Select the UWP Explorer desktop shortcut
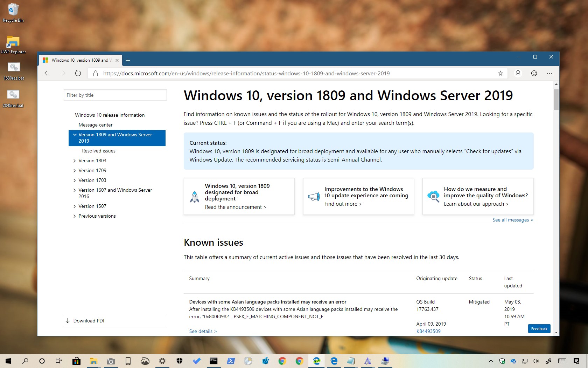This screenshot has height=368, width=588. point(13,45)
